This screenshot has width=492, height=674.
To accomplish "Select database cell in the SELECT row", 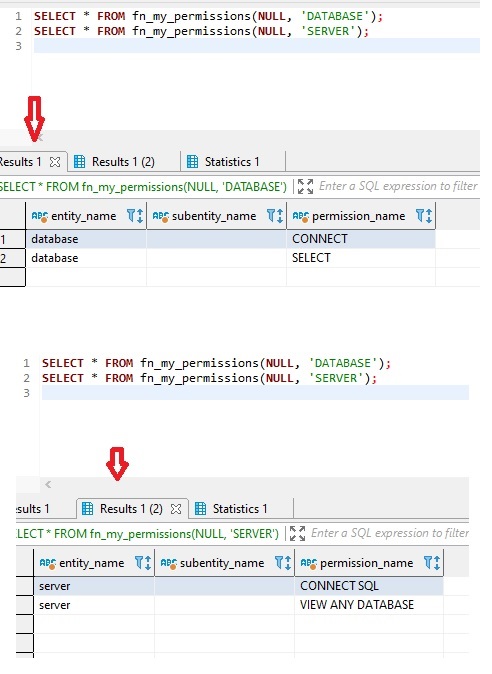I will tap(86, 258).
